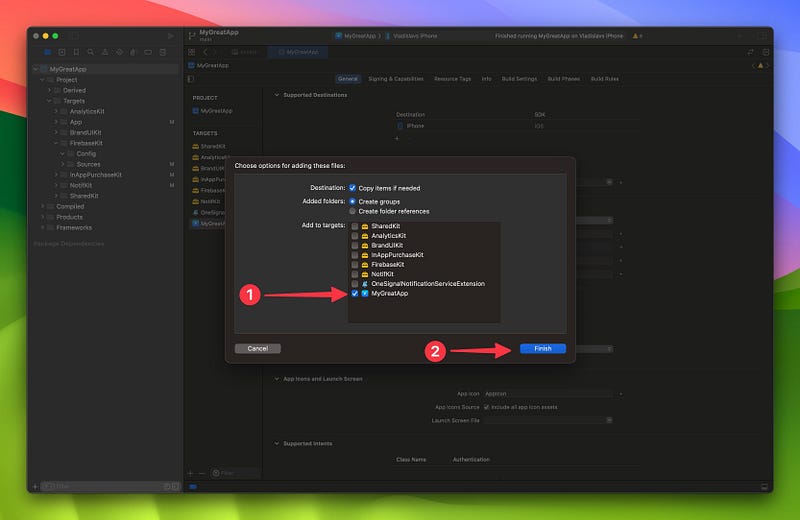Toggle the debug area at bottom right

pos(764,487)
